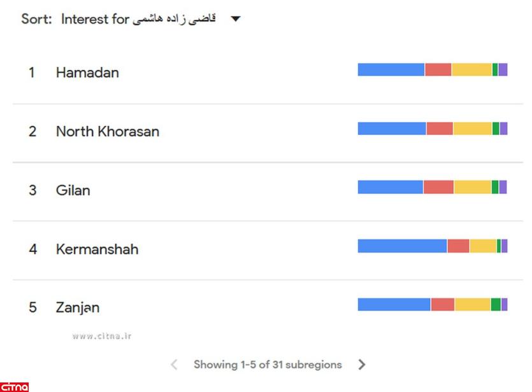Click the Persian search term in Sort
532x392 pixels.
click(x=174, y=19)
